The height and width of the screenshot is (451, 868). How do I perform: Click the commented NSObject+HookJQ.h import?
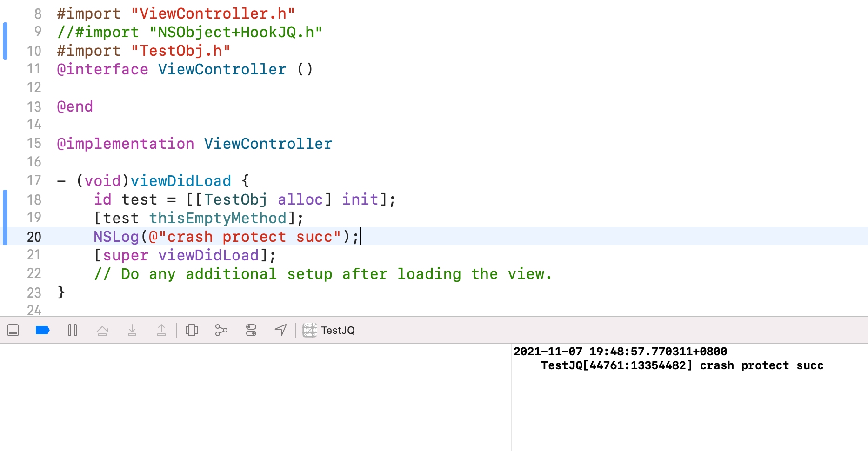[190, 32]
